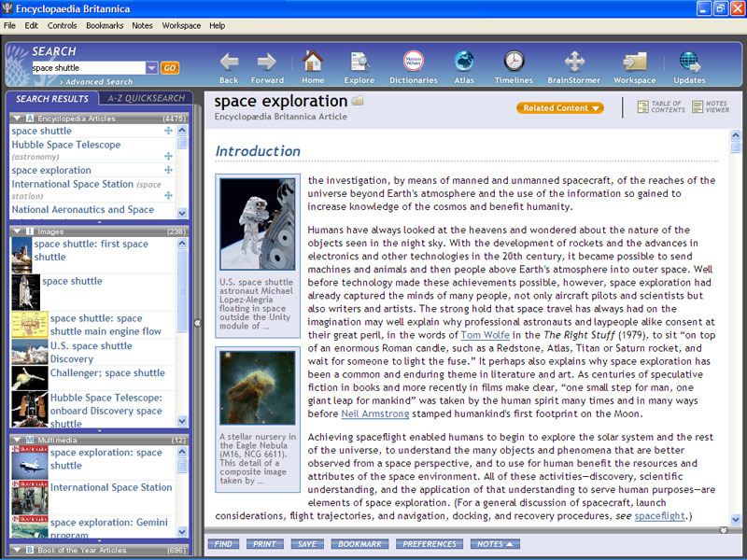Click the Explore icon

point(359,62)
